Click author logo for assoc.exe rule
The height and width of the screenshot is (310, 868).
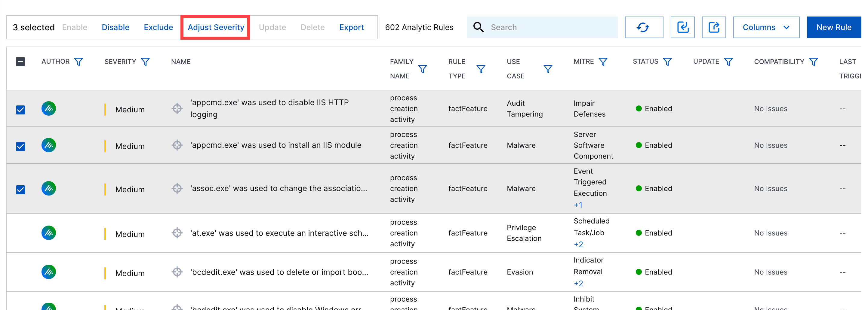click(48, 188)
